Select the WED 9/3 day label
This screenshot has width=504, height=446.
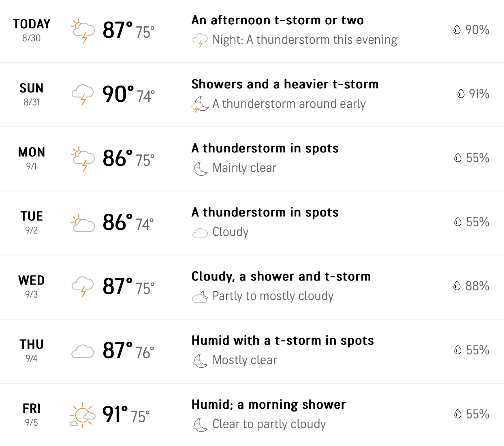[x=32, y=286]
